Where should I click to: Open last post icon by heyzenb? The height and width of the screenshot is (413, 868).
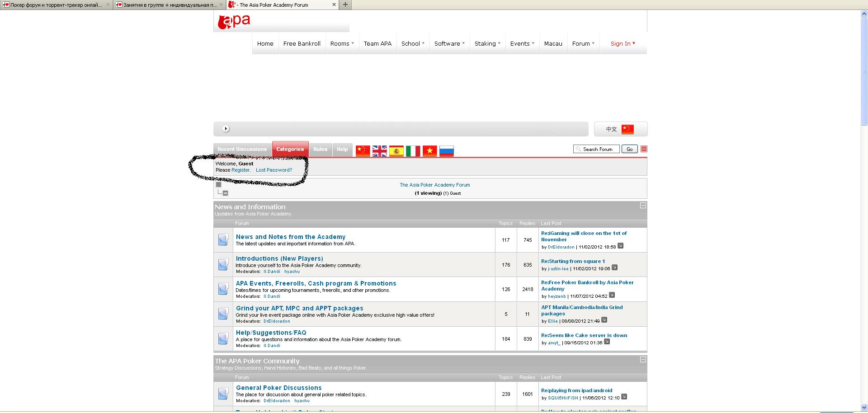click(612, 295)
